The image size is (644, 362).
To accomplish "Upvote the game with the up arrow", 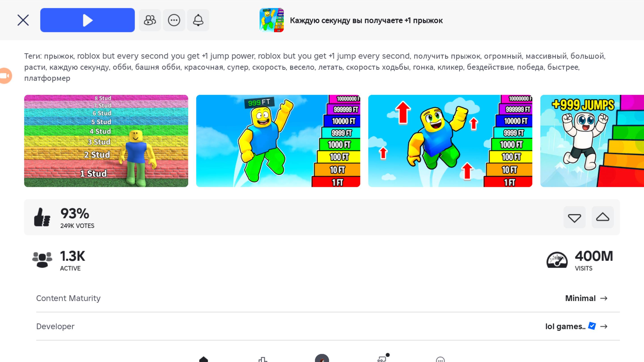I will point(602,217).
